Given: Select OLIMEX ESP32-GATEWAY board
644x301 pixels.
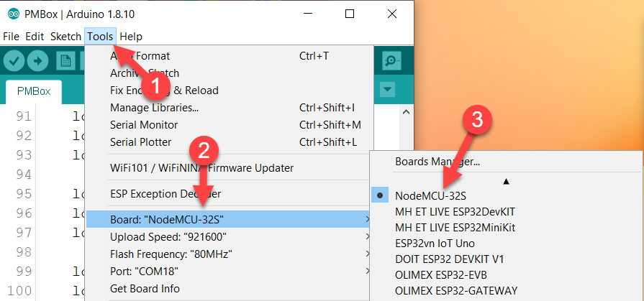Looking at the screenshot, I should (x=506, y=291).
